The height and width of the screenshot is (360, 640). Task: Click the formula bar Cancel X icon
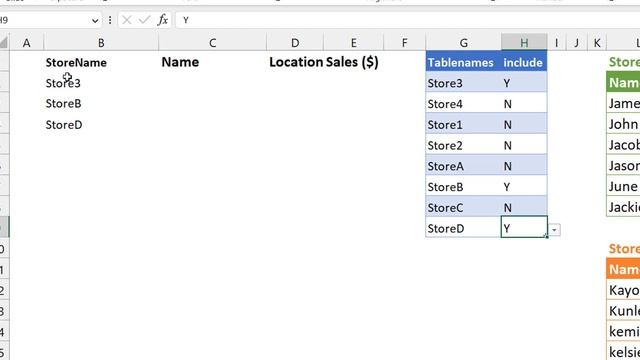pos(127,20)
